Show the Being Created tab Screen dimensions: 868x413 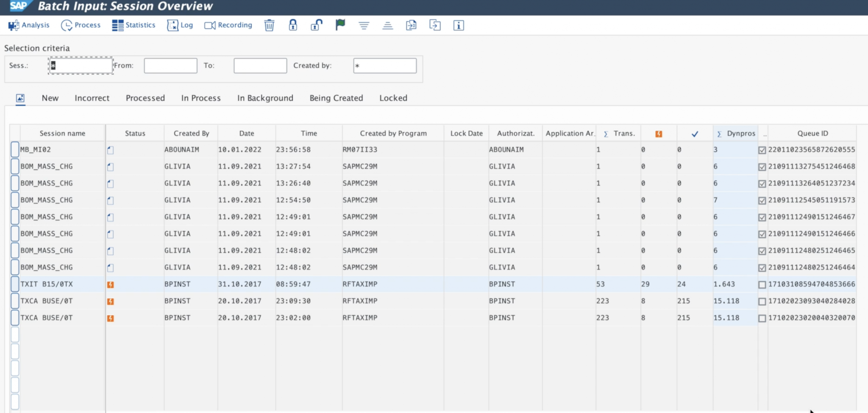pos(336,98)
